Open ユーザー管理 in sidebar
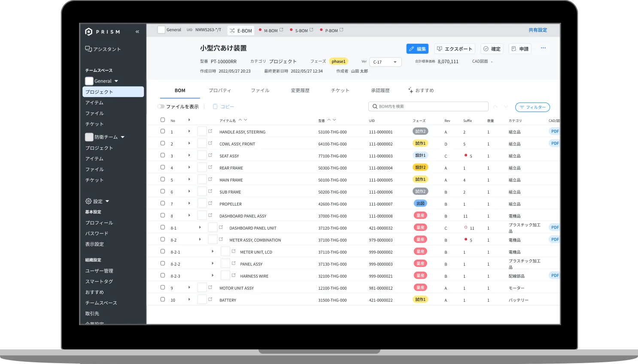Viewport: 638px width, 364px height. pyautogui.click(x=99, y=271)
